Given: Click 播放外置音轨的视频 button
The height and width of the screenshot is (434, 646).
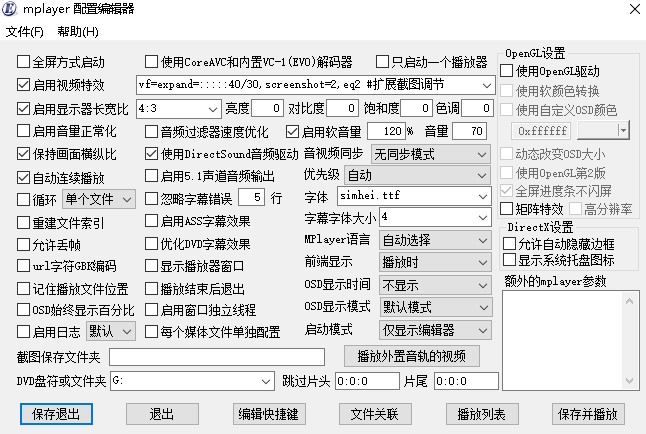Looking at the screenshot, I should 412,356.
